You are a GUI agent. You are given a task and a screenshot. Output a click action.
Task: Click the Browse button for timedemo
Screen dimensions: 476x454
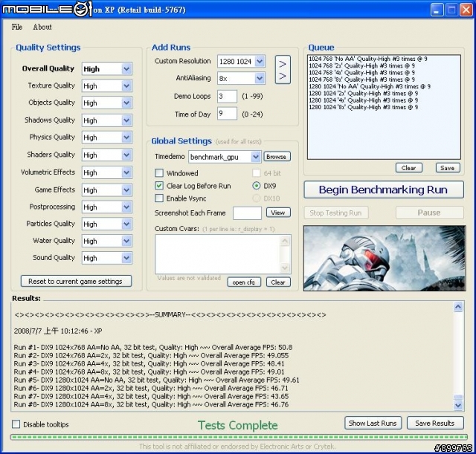277,157
